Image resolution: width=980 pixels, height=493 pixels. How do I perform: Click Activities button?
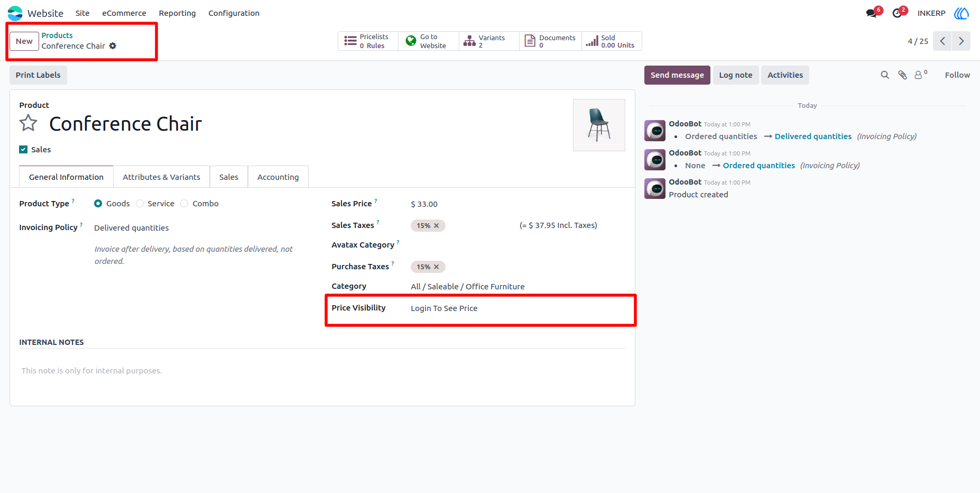pos(785,75)
